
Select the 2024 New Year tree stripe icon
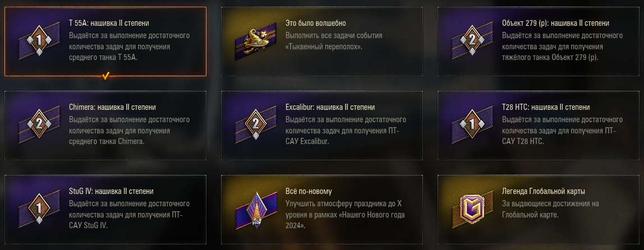(256, 209)
